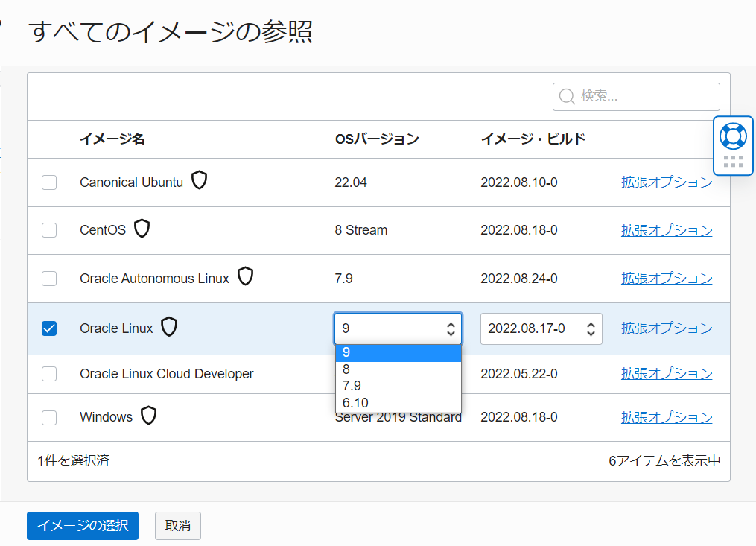Click the shield icon beside Windows

coord(149,416)
